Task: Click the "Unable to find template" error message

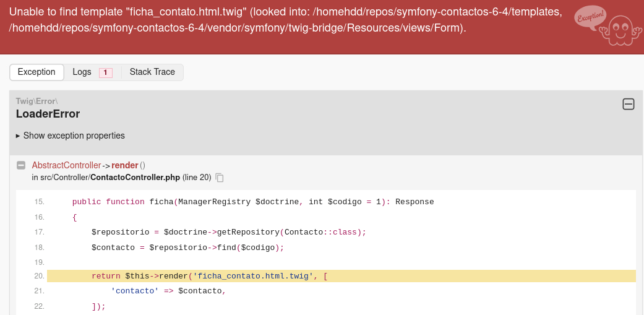Action: tap(285, 20)
